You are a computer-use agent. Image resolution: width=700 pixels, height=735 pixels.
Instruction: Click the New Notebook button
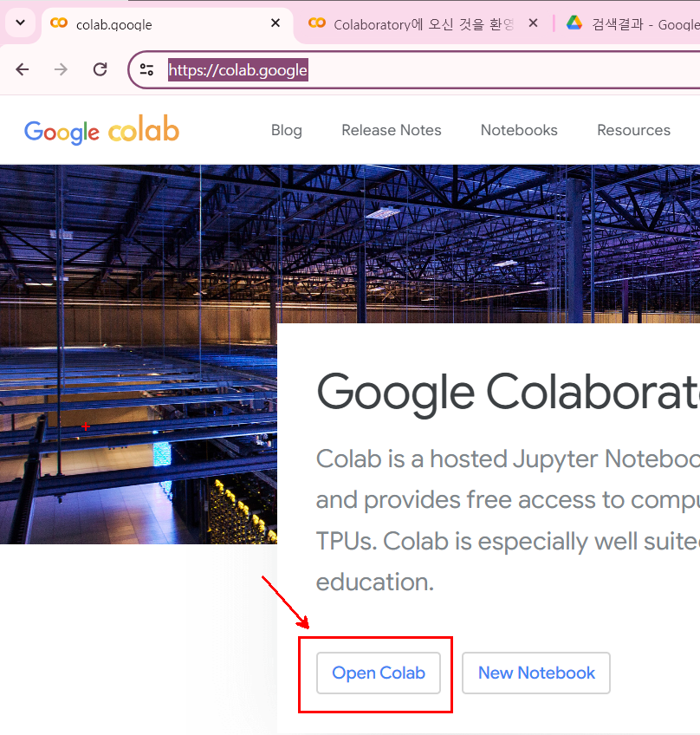pyautogui.click(x=536, y=673)
